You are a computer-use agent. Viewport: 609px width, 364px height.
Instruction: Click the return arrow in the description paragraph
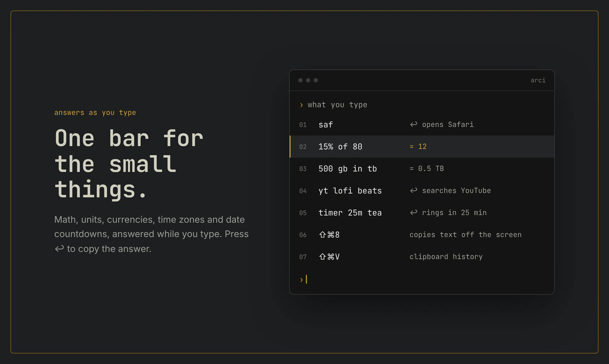coord(59,249)
